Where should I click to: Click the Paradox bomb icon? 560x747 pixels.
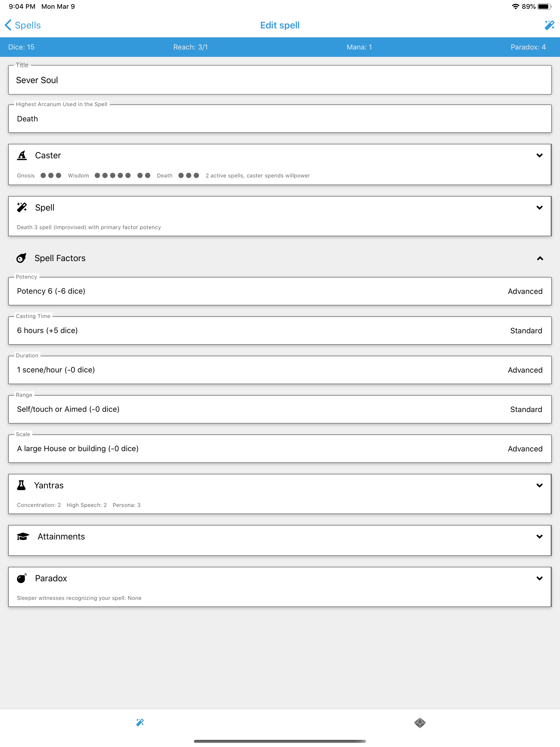click(22, 578)
